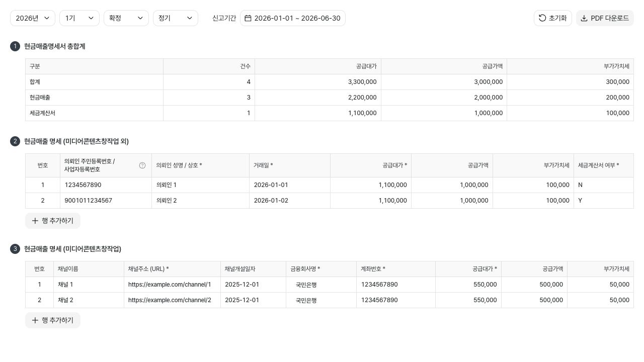Click the PDF 다운로드 button
The height and width of the screenshot is (362, 644).
pyautogui.click(x=605, y=18)
